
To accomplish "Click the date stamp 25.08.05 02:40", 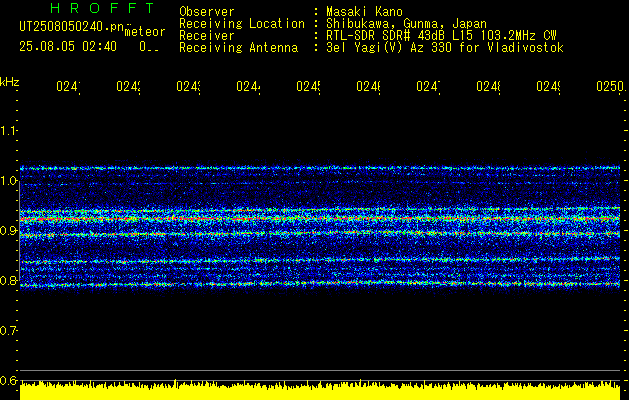I will (x=68, y=47).
